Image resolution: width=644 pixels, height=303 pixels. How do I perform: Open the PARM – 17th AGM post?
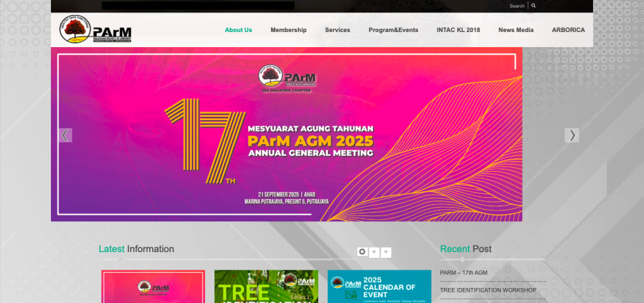pyautogui.click(x=464, y=273)
